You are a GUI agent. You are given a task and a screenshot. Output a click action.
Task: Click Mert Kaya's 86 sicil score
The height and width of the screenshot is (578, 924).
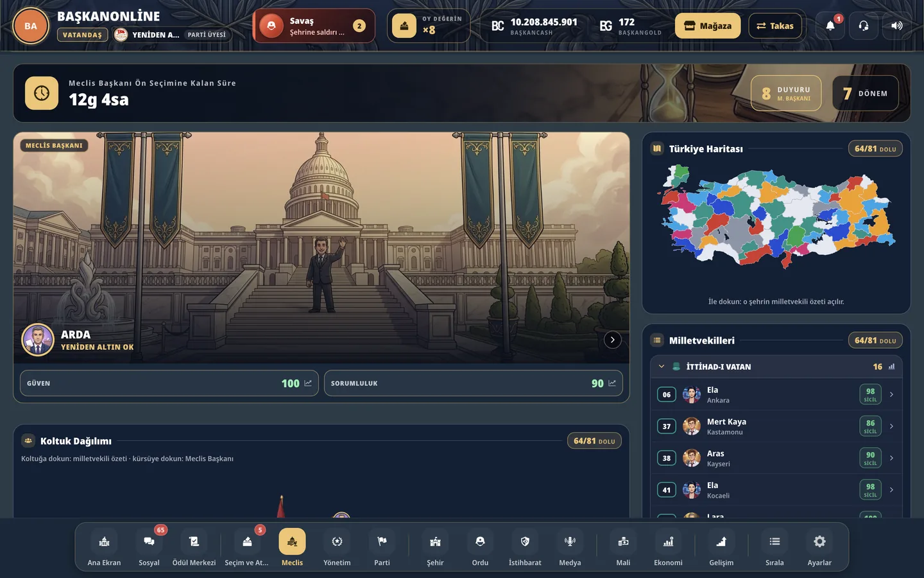tap(870, 426)
